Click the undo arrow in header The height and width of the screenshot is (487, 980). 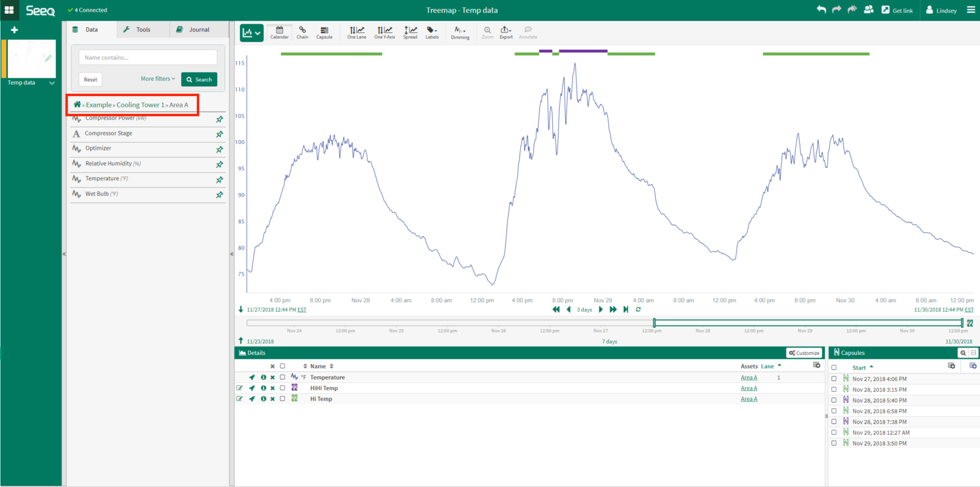click(821, 10)
